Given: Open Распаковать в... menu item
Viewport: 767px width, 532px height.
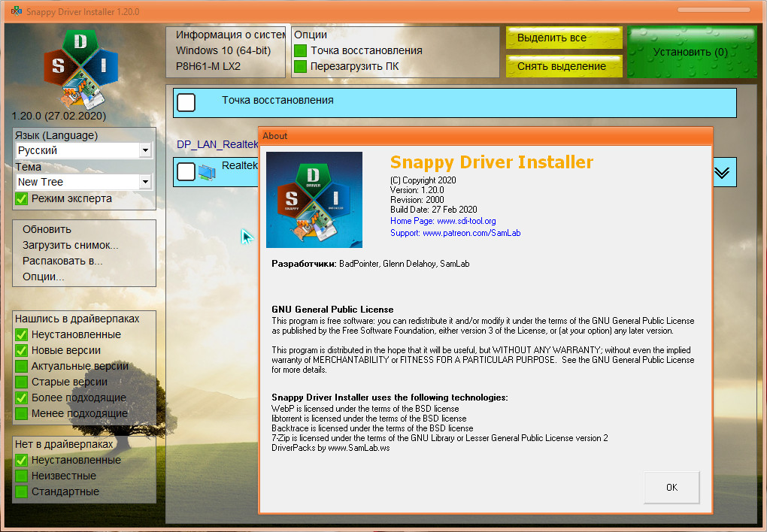Looking at the screenshot, I should 62,261.
